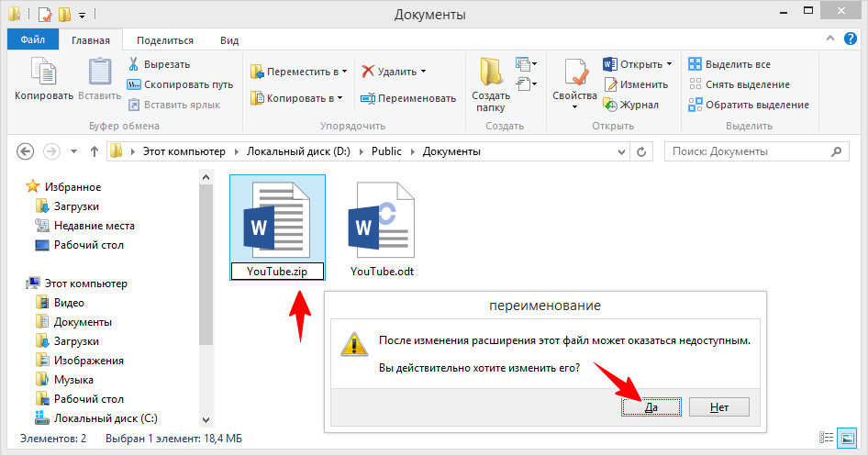
Task: Open Изображения in navigation pane
Action: tap(79, 361)
